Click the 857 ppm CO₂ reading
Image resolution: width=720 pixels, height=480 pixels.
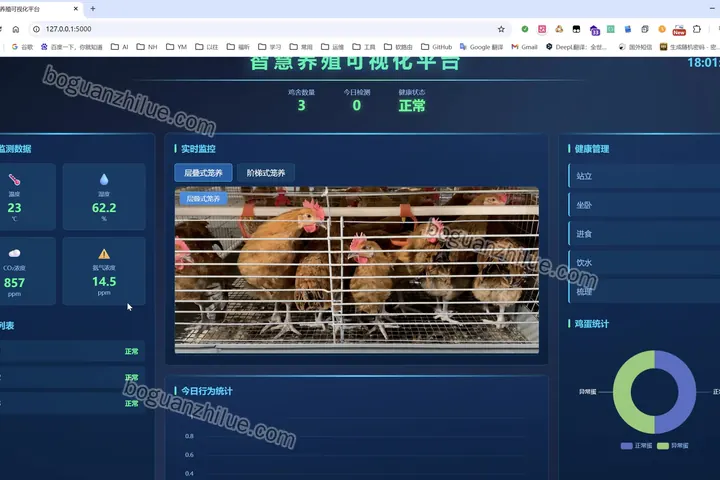click(x=14, y=282)
